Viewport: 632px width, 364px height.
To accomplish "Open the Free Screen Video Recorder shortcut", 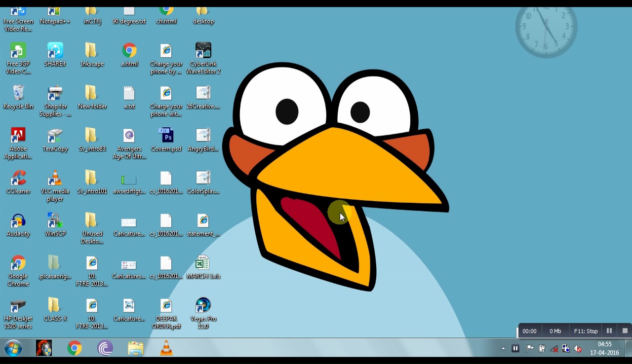I will [x=18, y=20].
